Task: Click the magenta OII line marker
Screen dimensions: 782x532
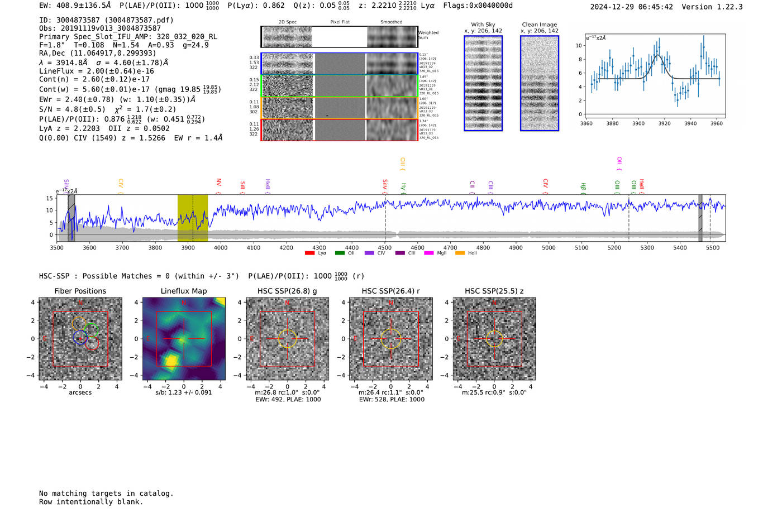Action: pos(619,164)
